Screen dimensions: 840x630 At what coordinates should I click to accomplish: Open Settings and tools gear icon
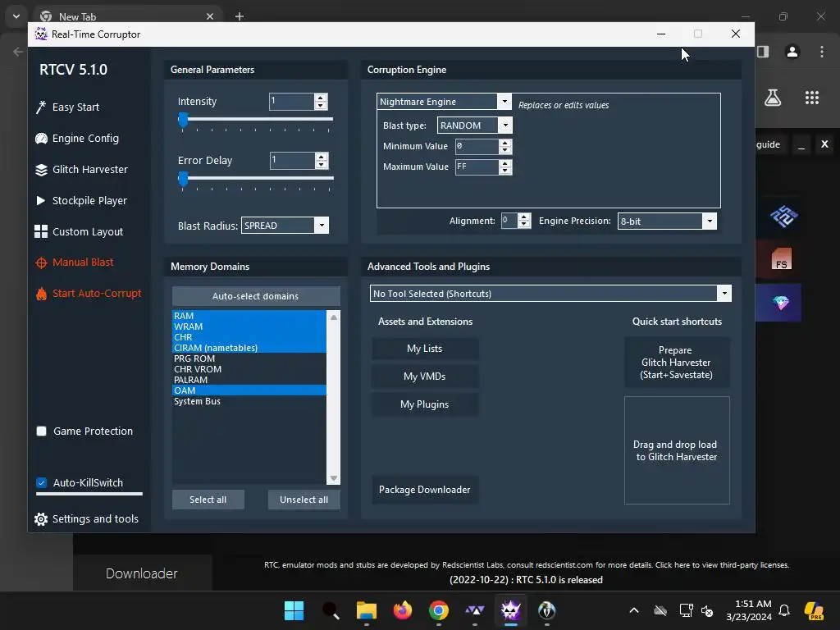[41, 519]
